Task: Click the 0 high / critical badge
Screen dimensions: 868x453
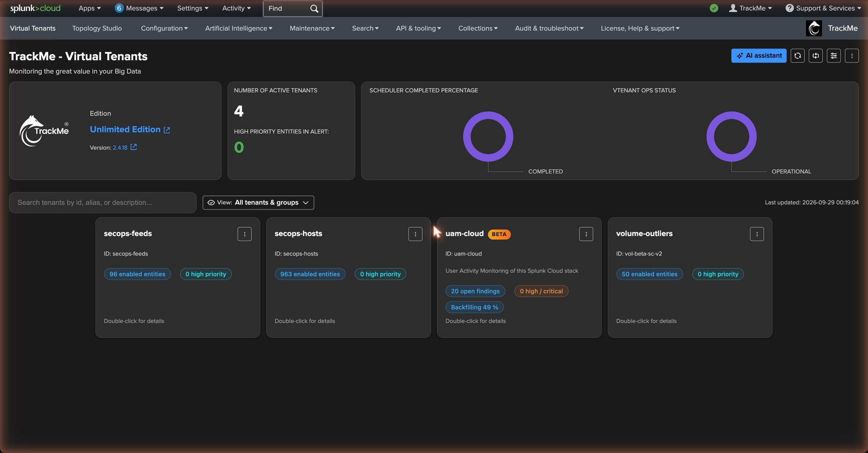Action: 541,291
